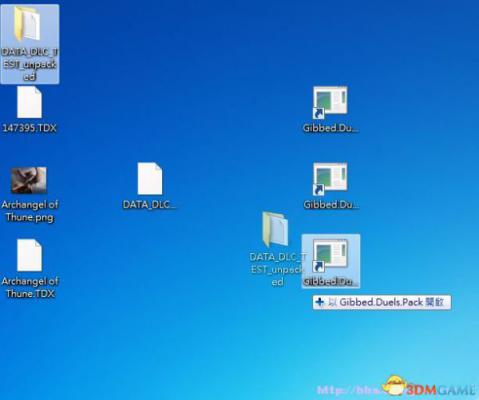This screenshot has width=479, height=400.
Task: Click the label of the middle Gibbed.Du... shortcut
Action: pos(331,205)
